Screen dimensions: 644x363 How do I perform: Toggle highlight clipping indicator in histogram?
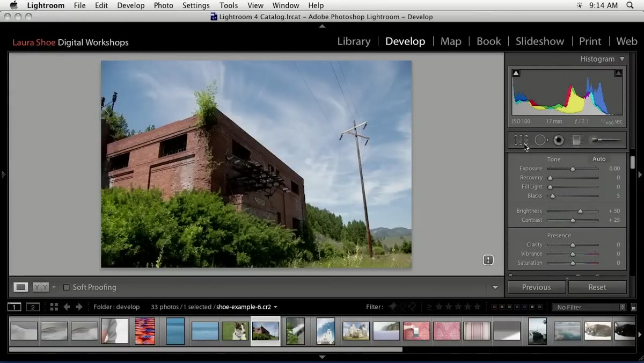pos(618,73)
